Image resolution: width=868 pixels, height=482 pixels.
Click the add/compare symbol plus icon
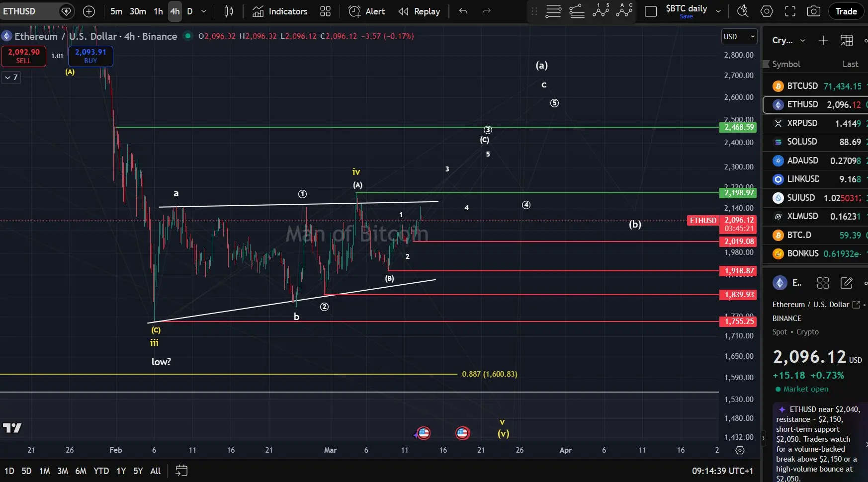point(89,11)
